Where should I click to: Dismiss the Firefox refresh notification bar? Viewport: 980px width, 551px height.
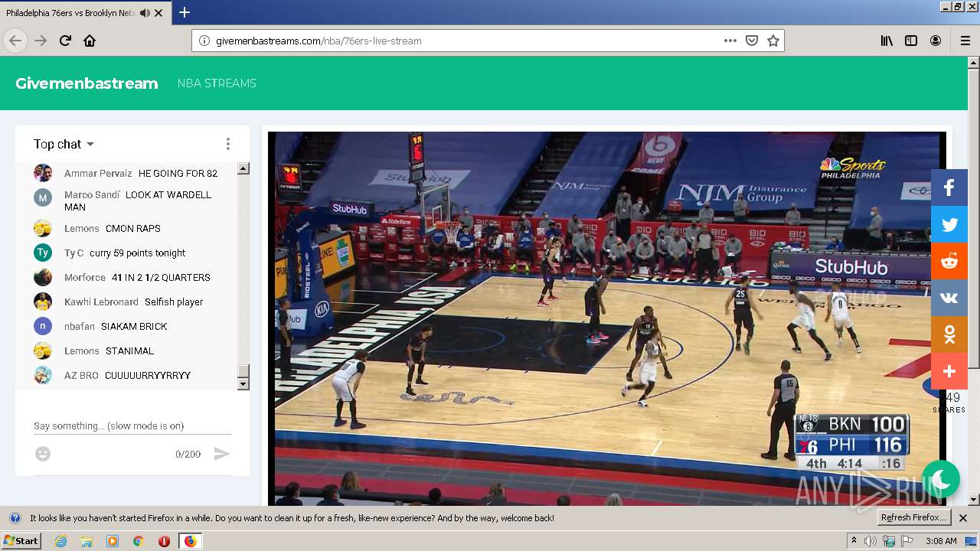point(963,518)
